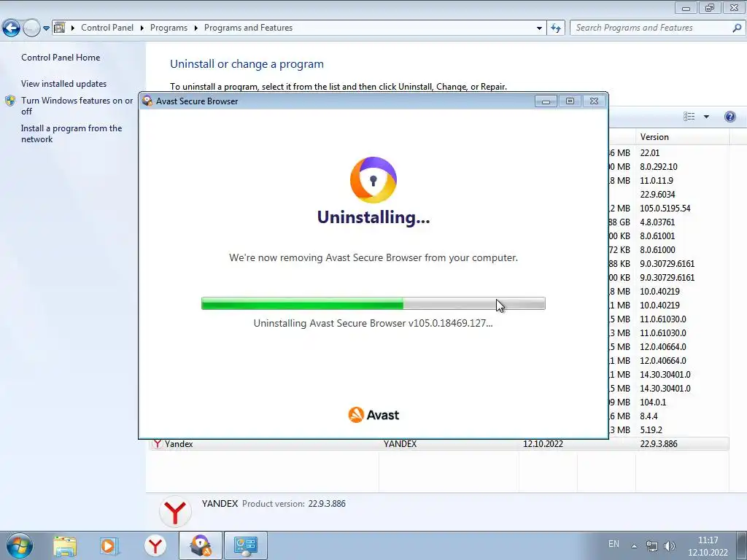The width and height of the screenshot is (747, 560).
Task: Expand the address bar history dropdown
Action: (x=539, y=28)
